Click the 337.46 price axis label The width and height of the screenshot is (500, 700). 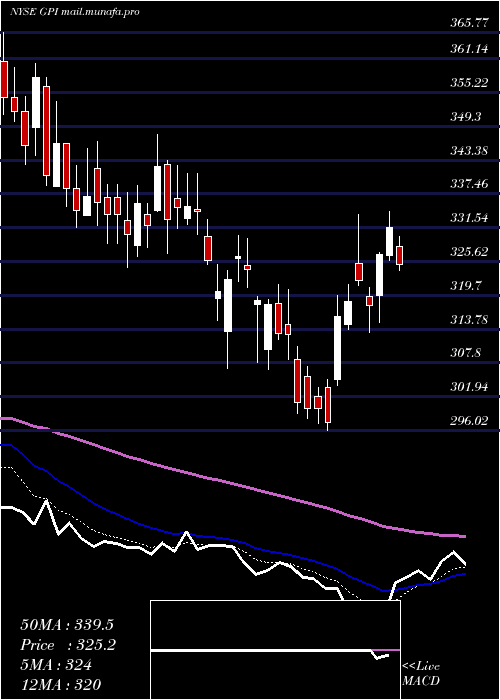[x=469, y=184]
